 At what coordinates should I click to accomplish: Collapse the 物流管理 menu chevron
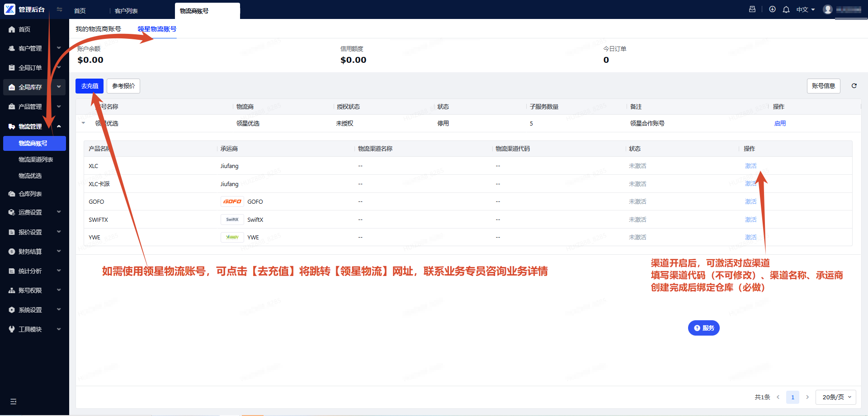(59, 126)
